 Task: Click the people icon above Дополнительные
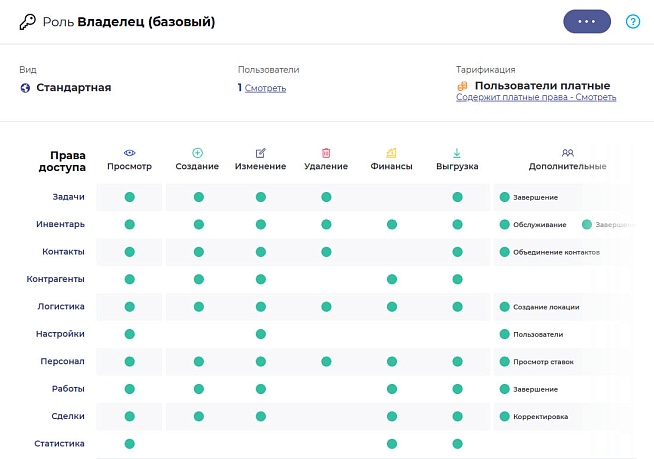(568, 153)
